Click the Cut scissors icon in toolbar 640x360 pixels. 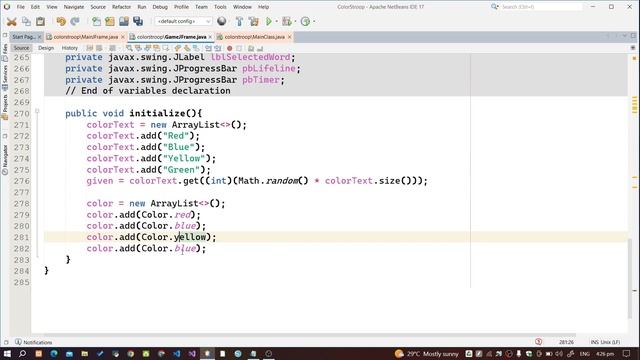pyautogui.click(x=11, y=22)
